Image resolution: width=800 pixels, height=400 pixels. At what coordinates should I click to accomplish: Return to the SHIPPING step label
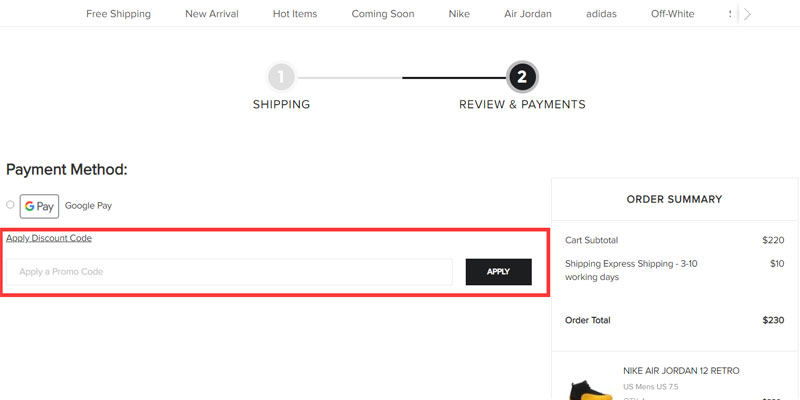pos(281,104)
